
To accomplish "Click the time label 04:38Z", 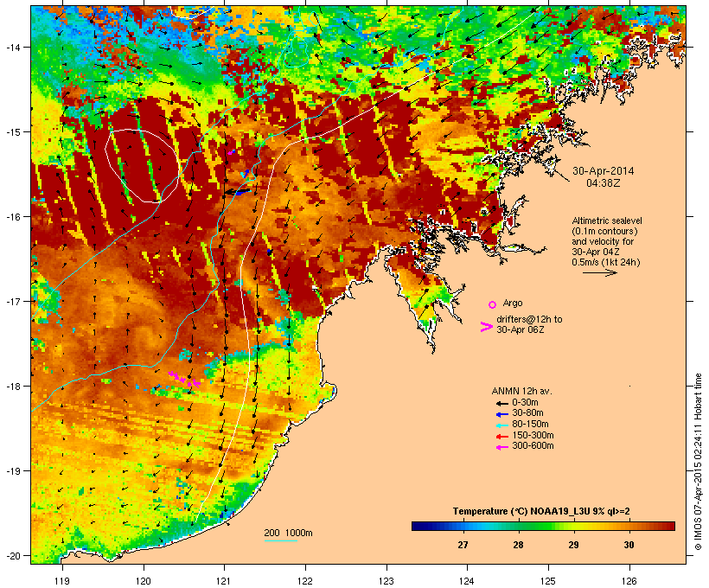I will (x=604, y=183).
